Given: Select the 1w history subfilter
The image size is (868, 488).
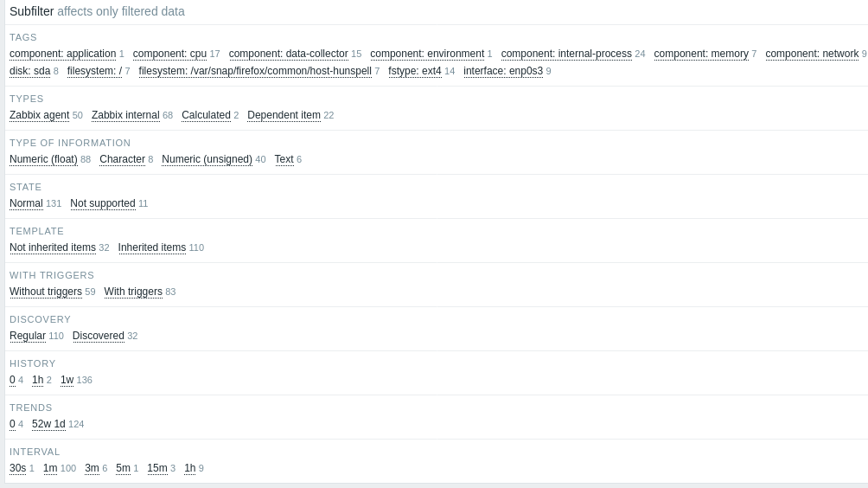Looking at the screenshot, I should (x=67, y=380).
